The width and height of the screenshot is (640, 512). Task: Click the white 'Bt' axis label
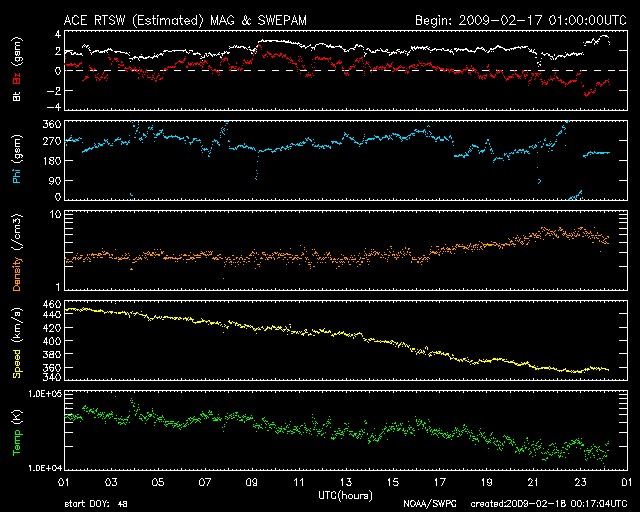17,96
